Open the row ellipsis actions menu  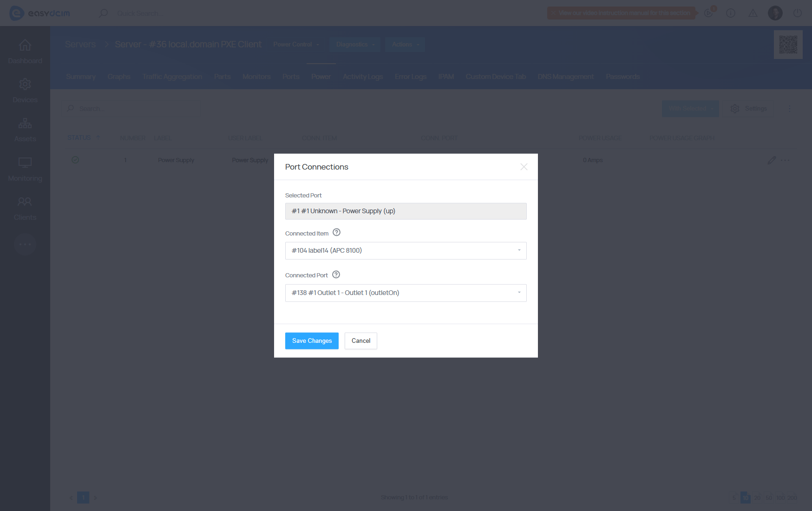click(785, 160)
